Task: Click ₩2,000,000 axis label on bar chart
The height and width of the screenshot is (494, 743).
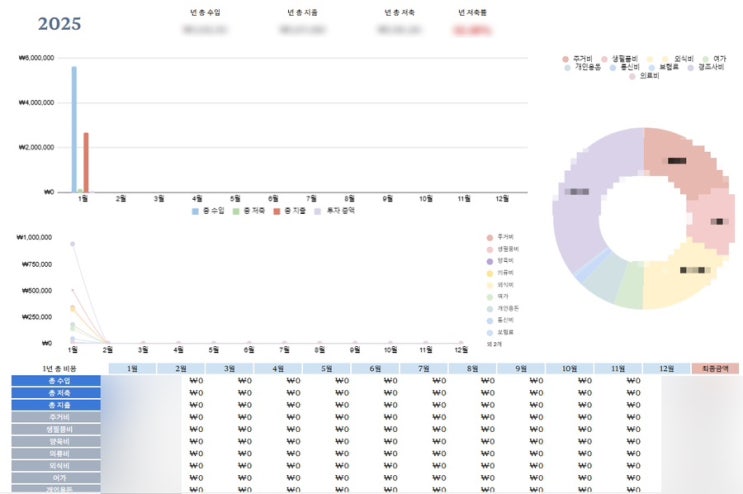Action: point(36,147)
